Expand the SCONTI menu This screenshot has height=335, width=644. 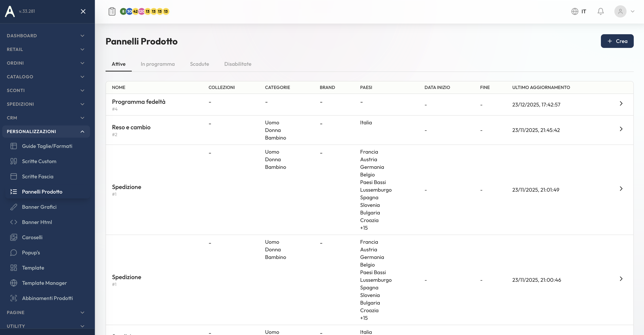tap(46, 90)
